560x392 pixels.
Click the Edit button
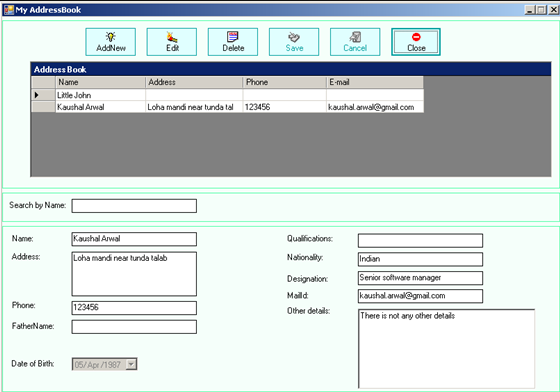coord(172,42)
